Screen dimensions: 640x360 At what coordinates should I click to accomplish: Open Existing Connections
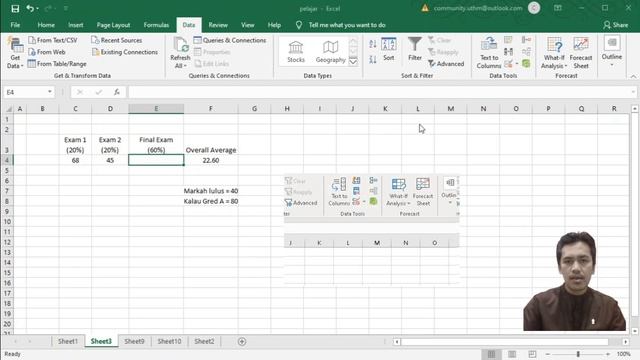point(124,52)
